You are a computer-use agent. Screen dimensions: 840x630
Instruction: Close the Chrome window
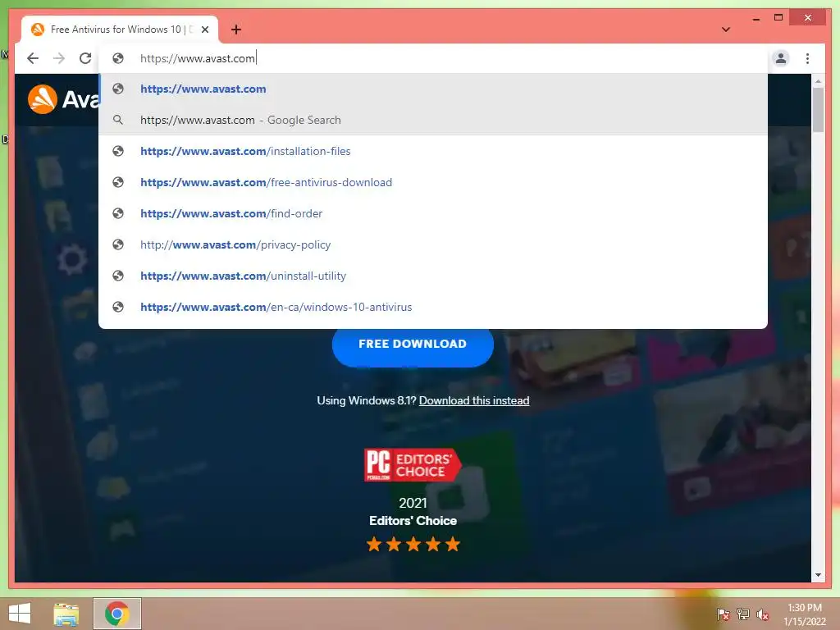(x=808, y=18)
